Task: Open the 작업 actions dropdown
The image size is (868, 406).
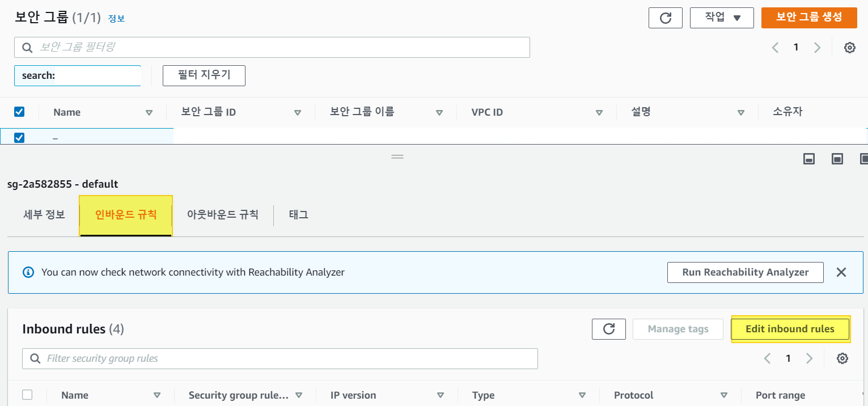Action: (721, 18)
